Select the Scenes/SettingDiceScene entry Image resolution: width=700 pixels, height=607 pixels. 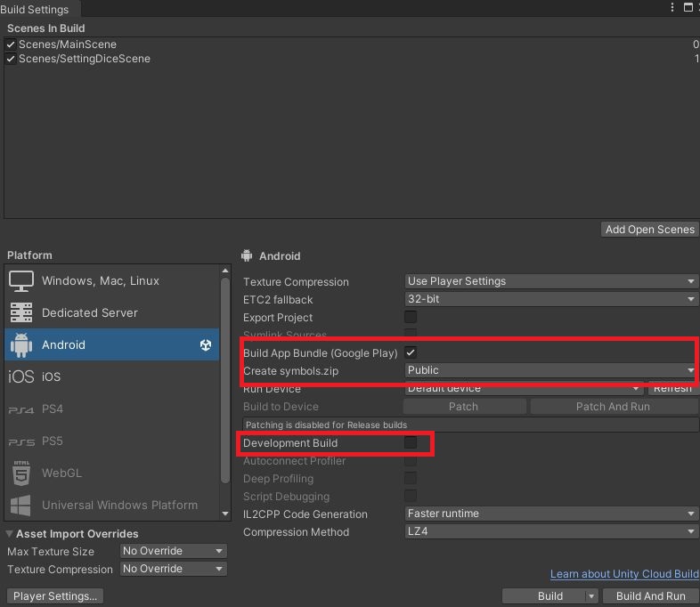point(350,59)
